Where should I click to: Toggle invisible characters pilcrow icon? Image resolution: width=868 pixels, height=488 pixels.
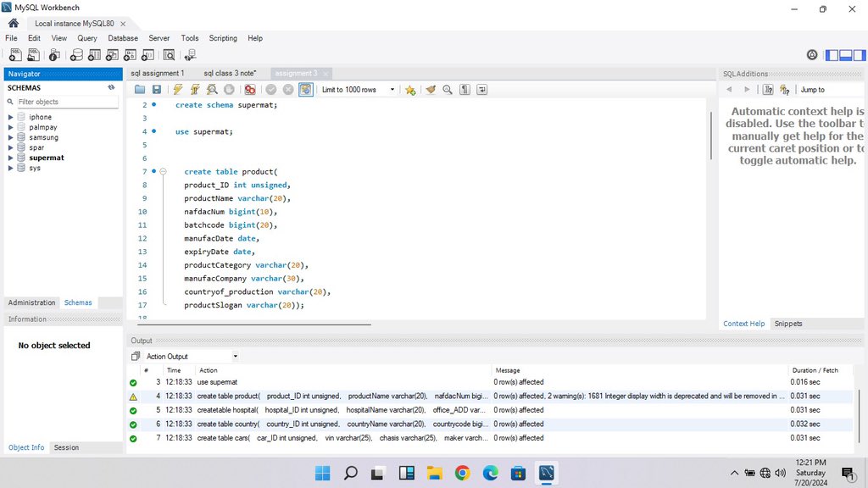pos(465,90)
